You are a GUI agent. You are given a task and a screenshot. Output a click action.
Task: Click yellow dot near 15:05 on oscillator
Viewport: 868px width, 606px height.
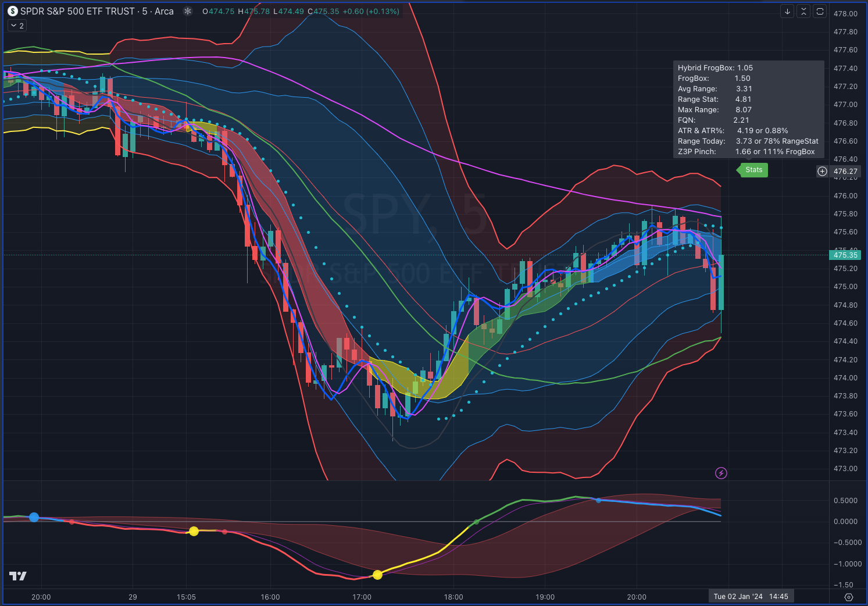pyautogui.click(x=194, y=531)
